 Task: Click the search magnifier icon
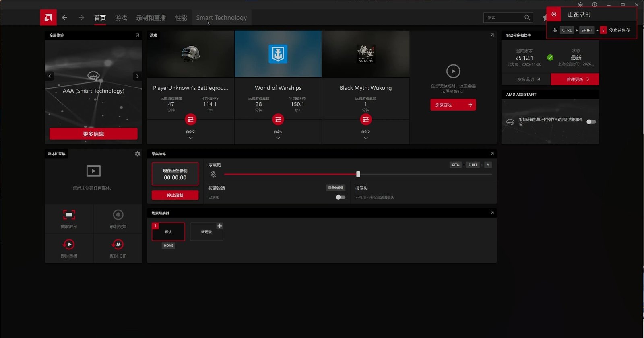click(x=527, y=17)
